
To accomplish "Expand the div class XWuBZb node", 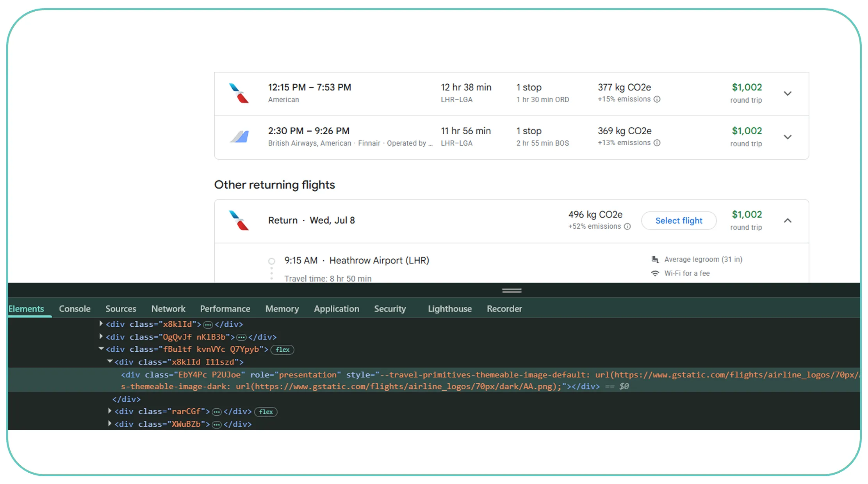I will point(110,423).
